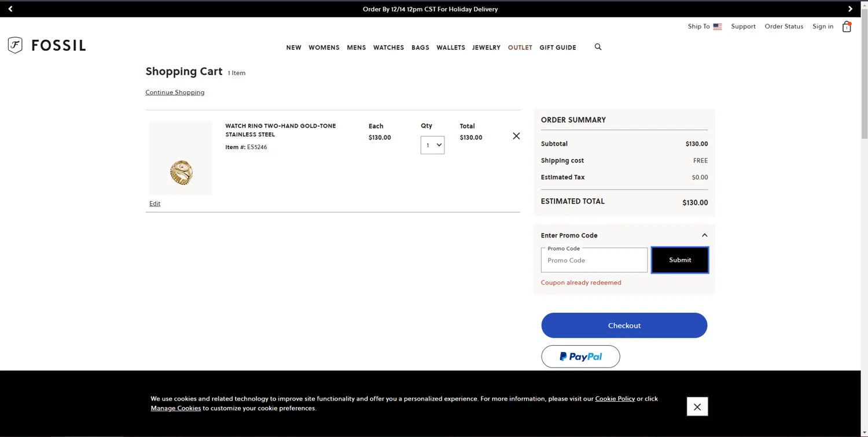Collapse the Enter Promo Code section
868x437 pixels.
tap(704, 235)
